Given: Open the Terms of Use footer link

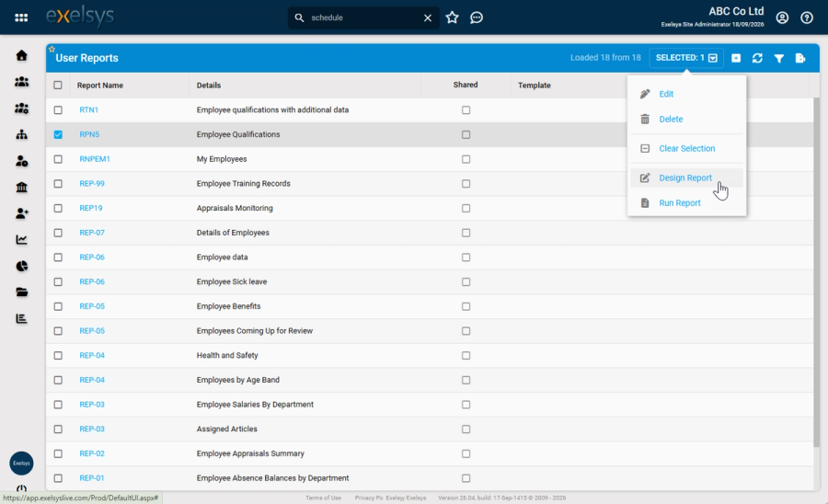Looking at the screenshot, I should coord(323,498).
